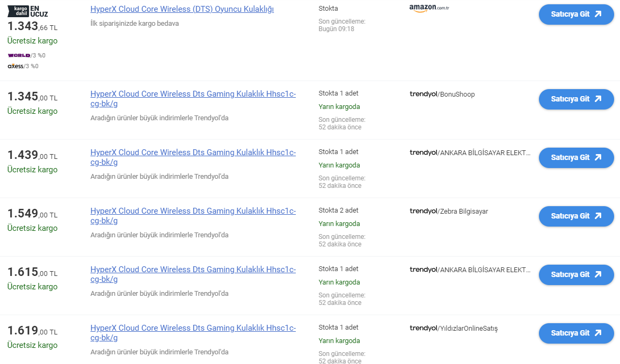Click the 1.343,66 TL cheapest price
Viewport: 620px width, 364px height.
[32, 26]
